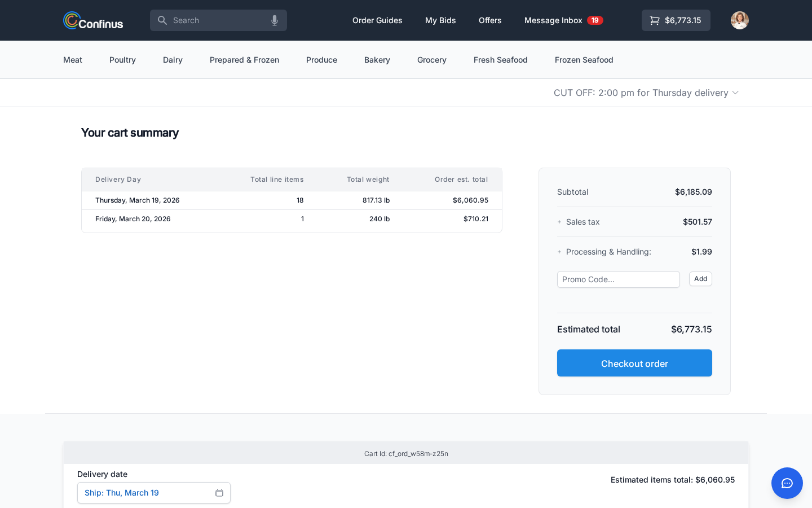The image size is (812, 508).
Task: Open the cart via the shopping cart icon
Action: pyautogui.click(x=655, y=20)
